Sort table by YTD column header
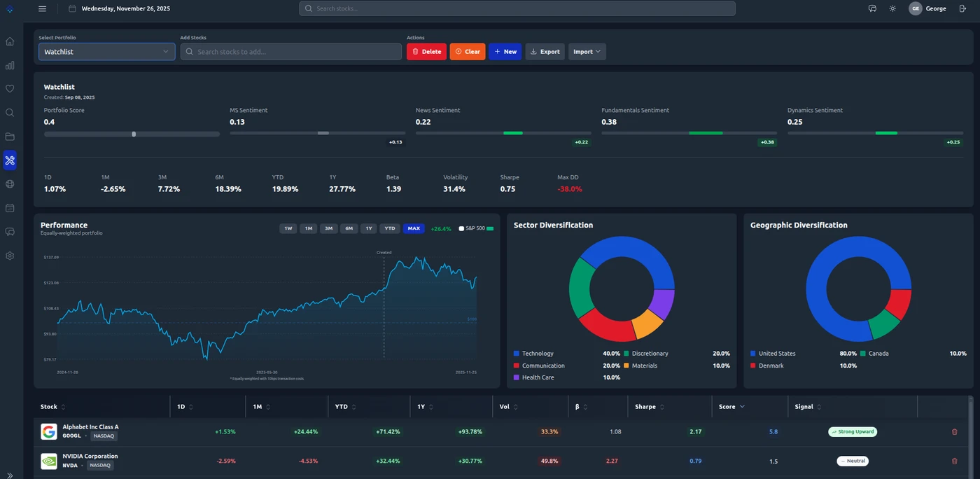The height and width of the screenshot is (479, 980). [x=345, y=407]
